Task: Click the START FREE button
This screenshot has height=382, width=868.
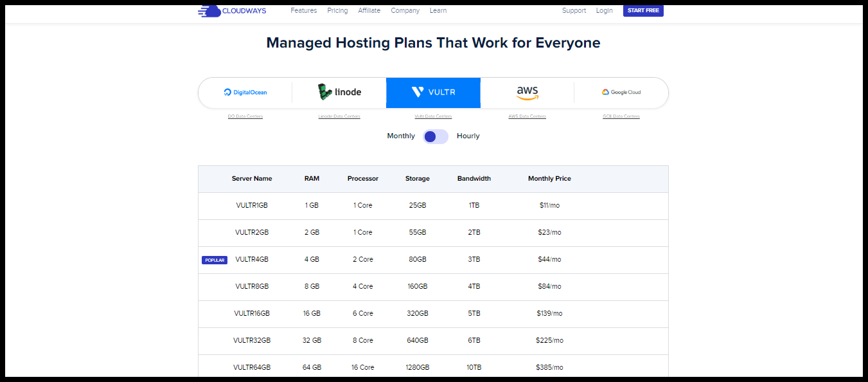Action: pyautogui.click(x=643, y=10)
